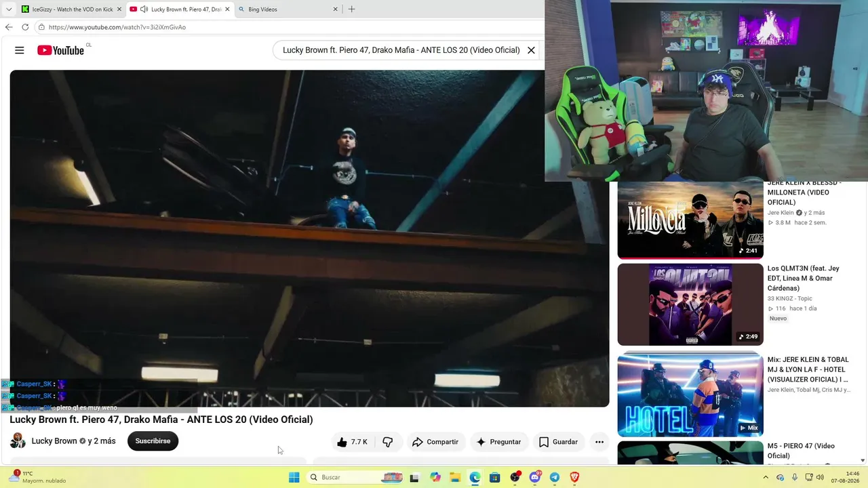Focus the browser address bar URL

pos(117,27)
